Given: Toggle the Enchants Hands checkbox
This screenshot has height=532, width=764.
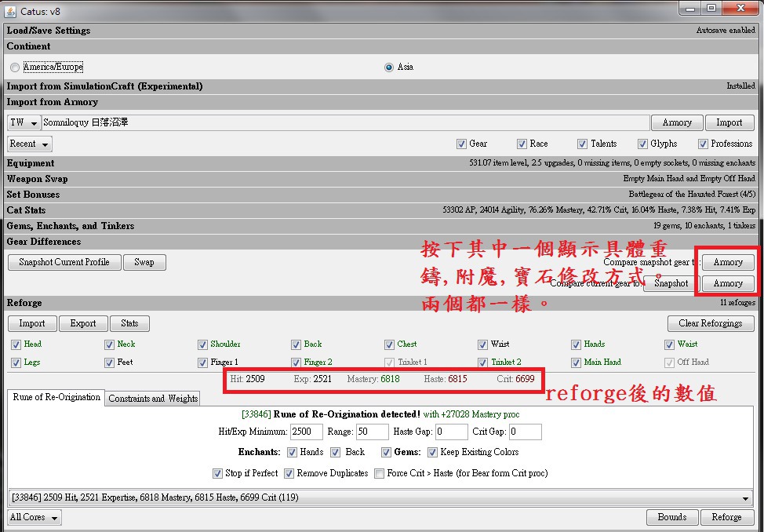Looking at the screenshot, I should coord(292,453).
